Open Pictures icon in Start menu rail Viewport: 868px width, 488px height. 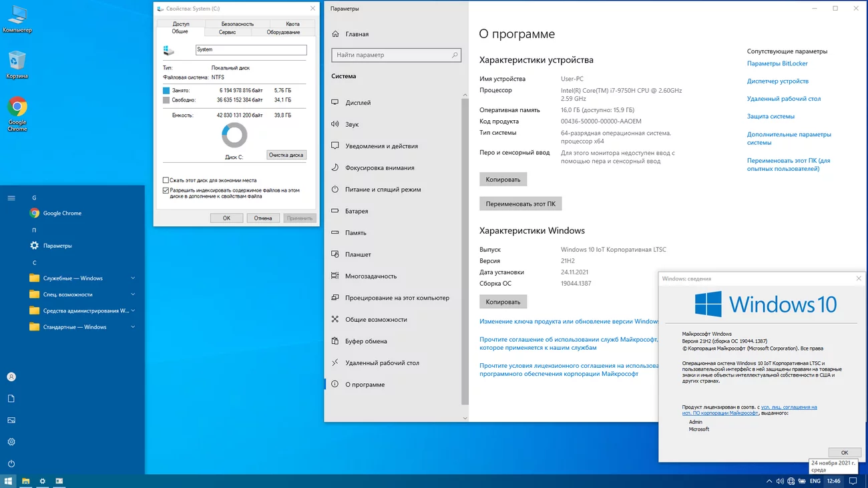pyautogui.click(x=11, y=420)
